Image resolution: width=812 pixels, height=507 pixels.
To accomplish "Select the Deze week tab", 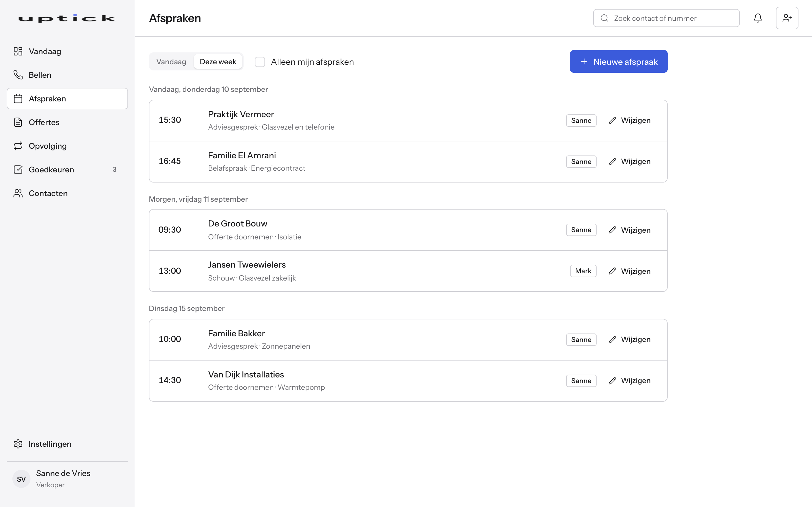I will (218, 62).
